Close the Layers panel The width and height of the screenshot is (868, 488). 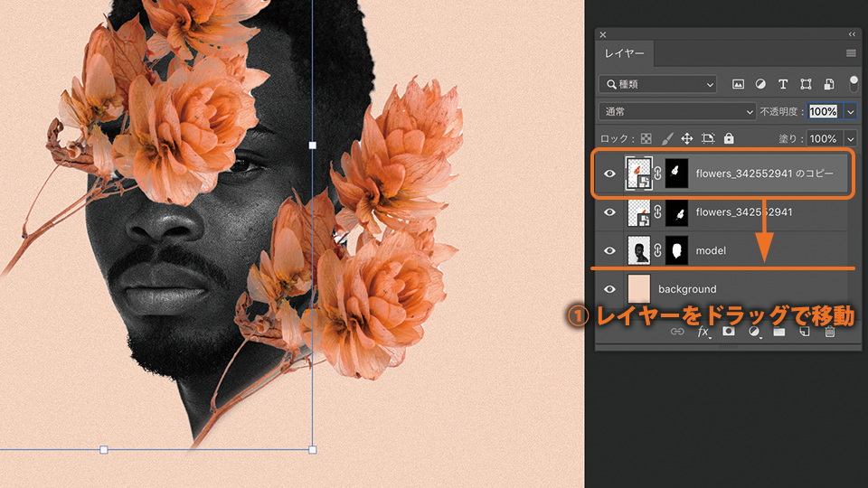[x=603, y=34]
